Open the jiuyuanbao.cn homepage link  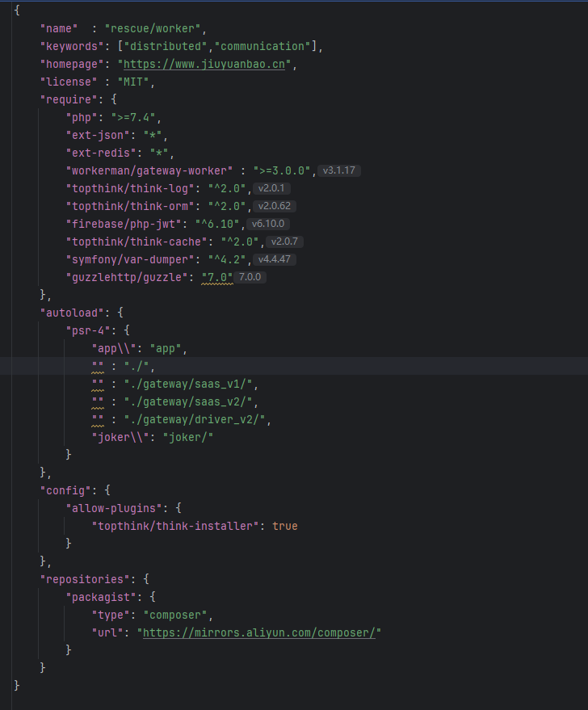click(204, 65)
